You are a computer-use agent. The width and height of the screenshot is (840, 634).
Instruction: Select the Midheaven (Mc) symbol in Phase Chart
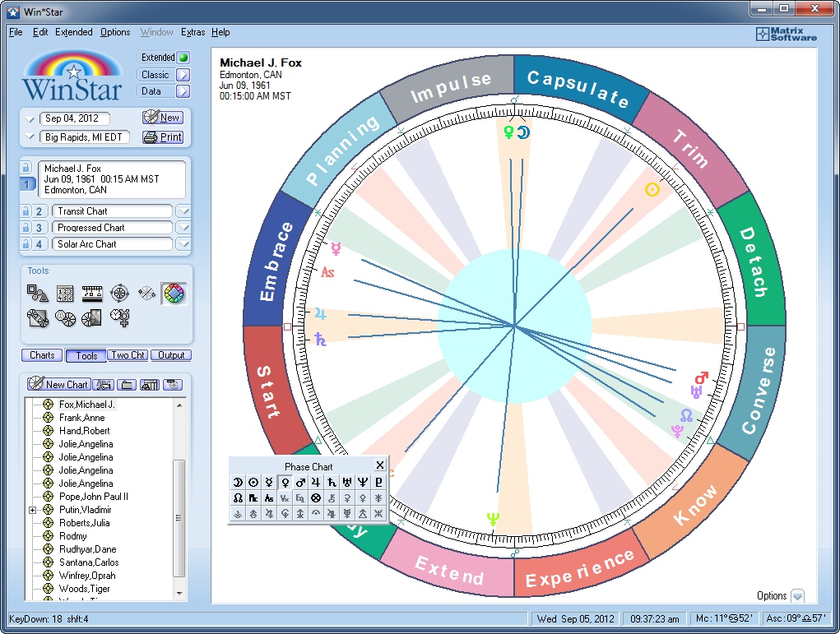[253, 498]
